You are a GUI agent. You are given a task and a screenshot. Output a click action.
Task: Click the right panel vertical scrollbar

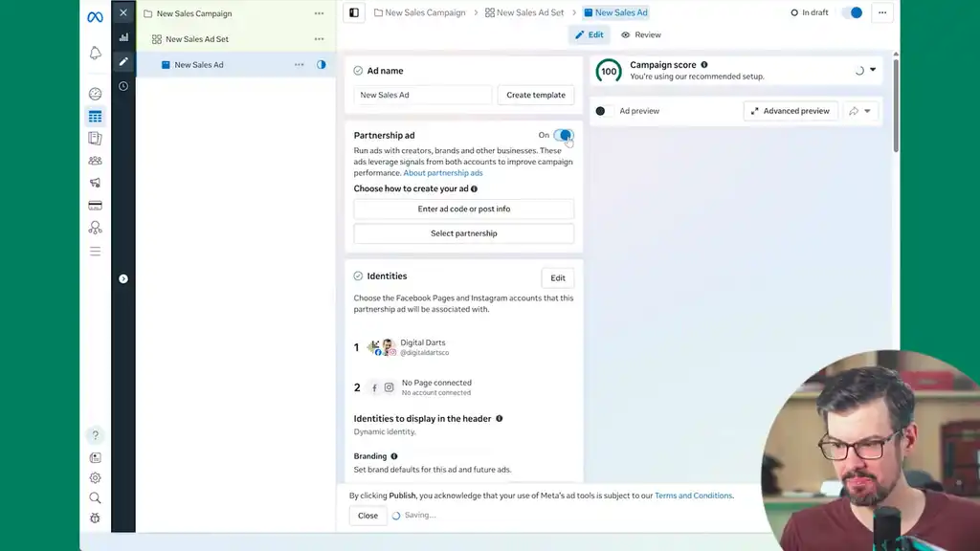pos(896,104)
